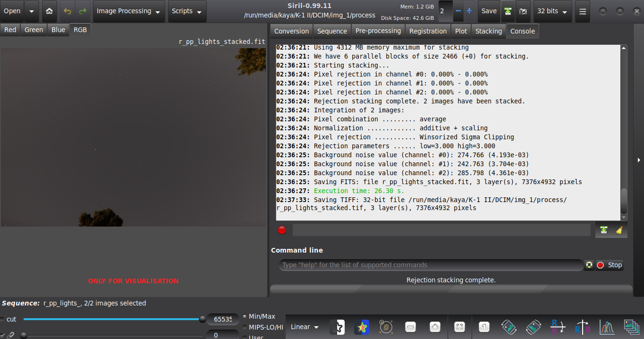Open the Pre-processing tab
Screen dimensions: 644x339
click(x=378, y=31)
